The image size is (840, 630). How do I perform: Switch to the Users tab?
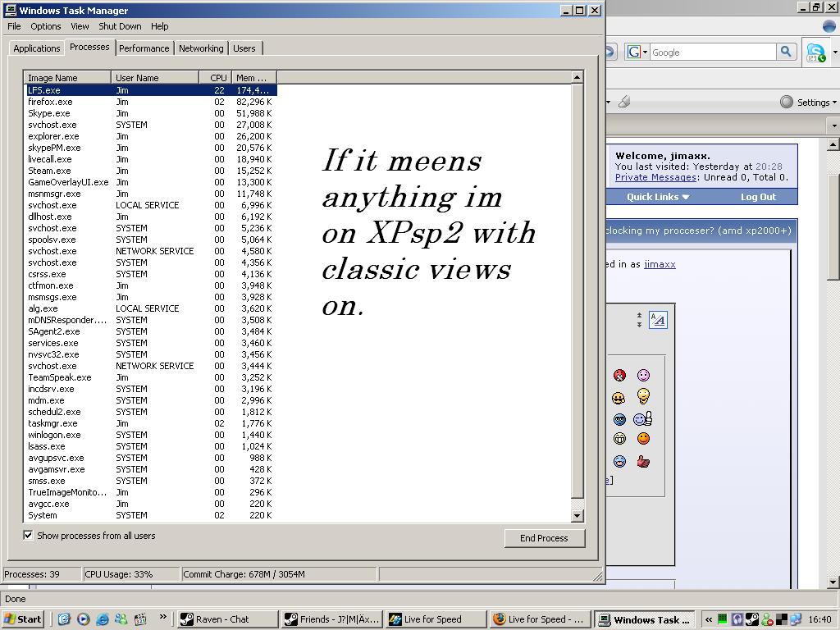pos(244,48)
